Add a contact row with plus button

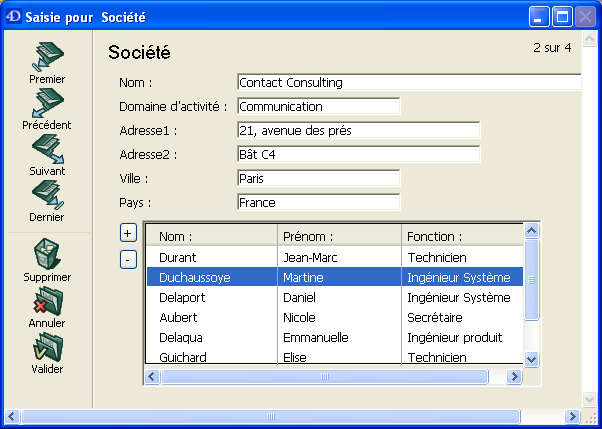pos(128,233)
